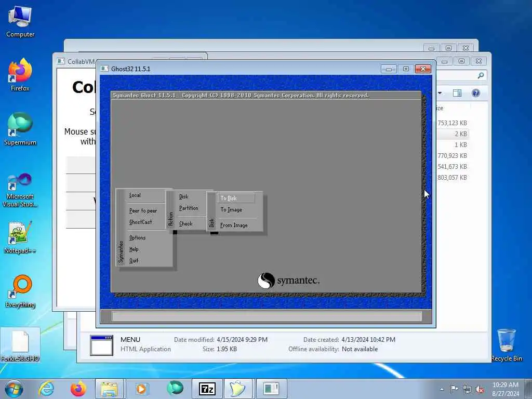
Task: Select Peer to peer option
Action: [143, 211]
